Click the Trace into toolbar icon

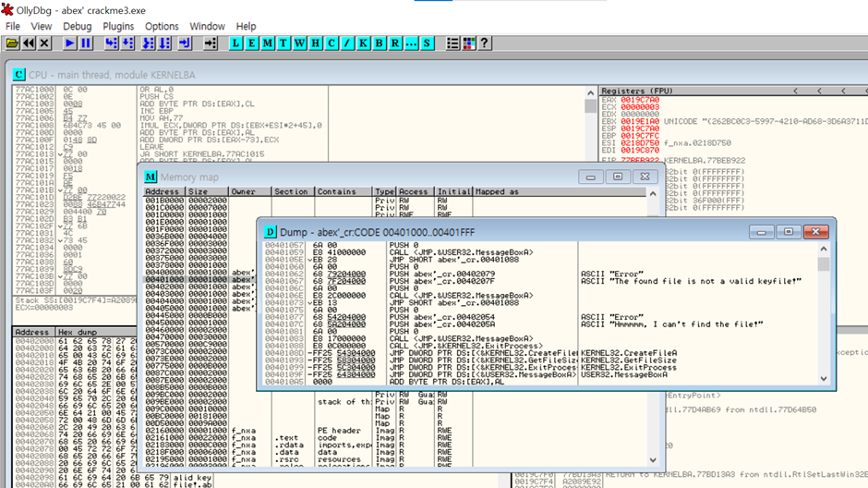click(x=149, y=43)
